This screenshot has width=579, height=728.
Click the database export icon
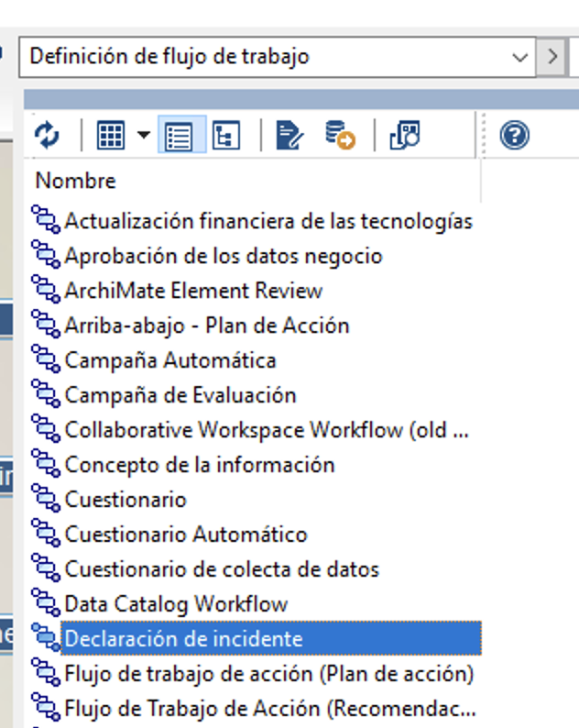(340, 135)
